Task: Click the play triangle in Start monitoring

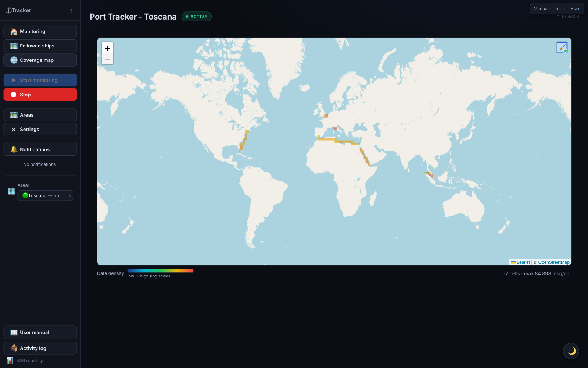Action: (x=14, y=80)
